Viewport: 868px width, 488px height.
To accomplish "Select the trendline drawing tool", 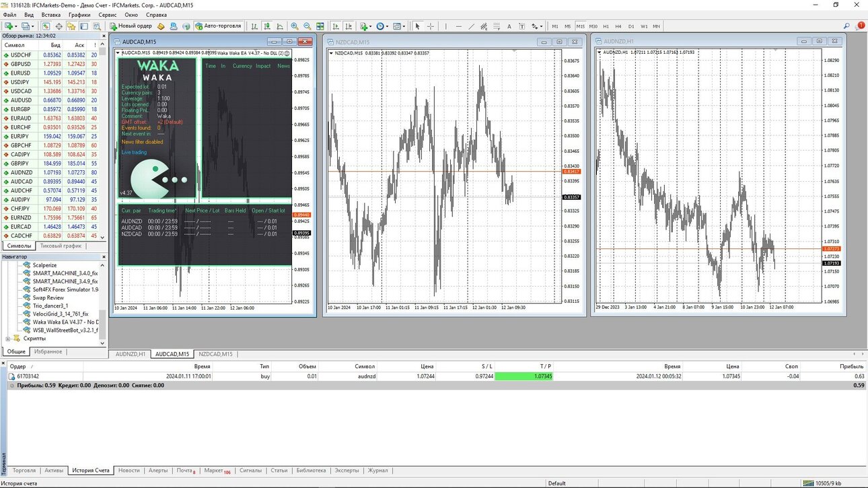I will (471, 26).
